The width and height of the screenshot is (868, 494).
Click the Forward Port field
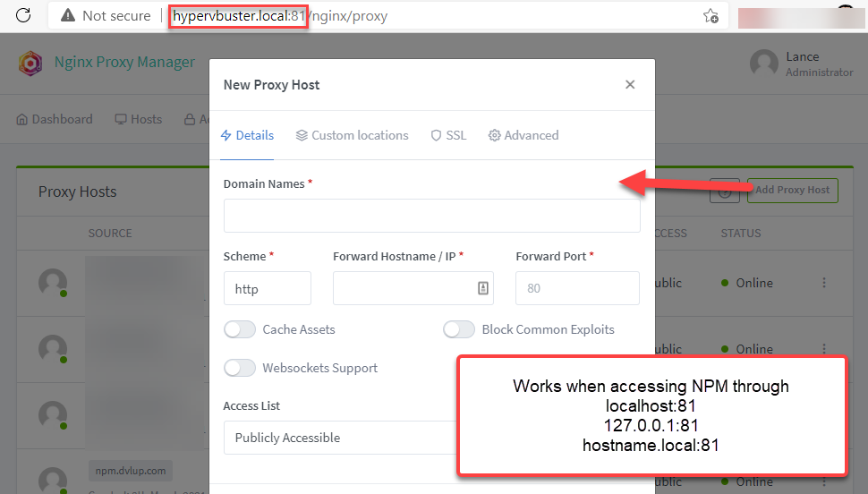click(577, 288)
